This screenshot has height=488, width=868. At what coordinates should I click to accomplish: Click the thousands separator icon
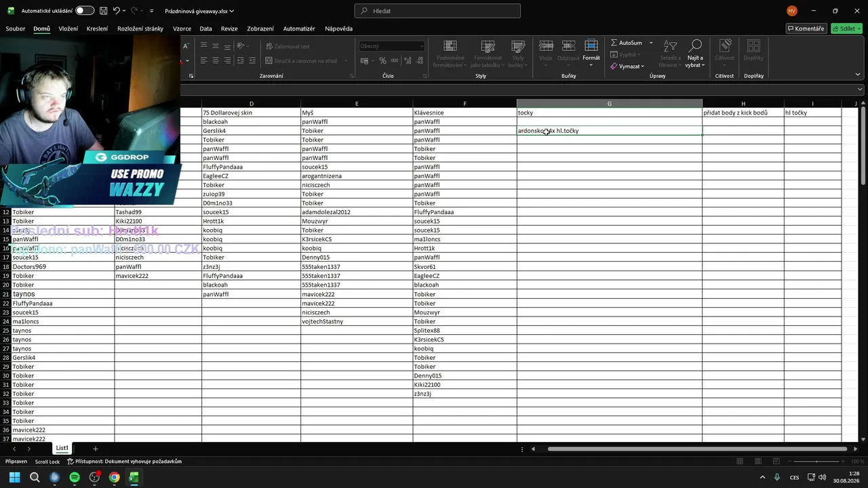395,61
